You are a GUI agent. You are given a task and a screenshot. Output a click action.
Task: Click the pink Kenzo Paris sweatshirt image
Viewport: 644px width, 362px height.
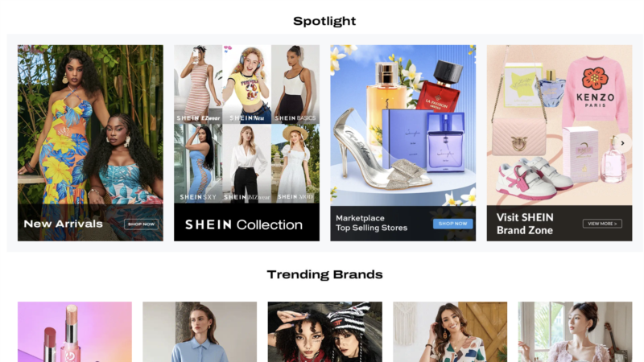(x=595, y=93)
